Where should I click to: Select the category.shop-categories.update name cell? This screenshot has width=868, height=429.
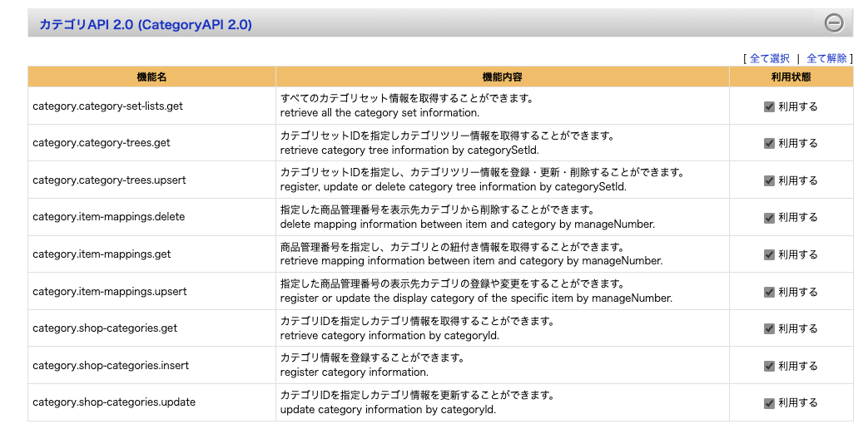(151, 402)
